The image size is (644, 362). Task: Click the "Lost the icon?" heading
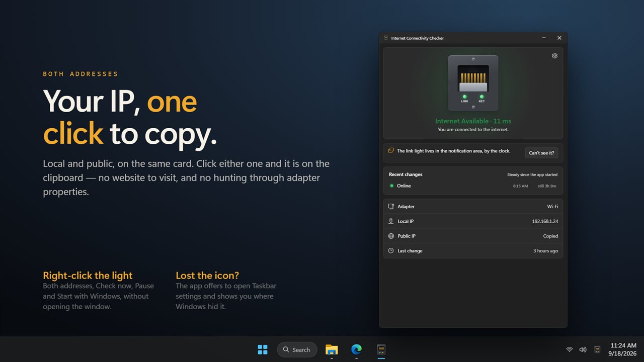(x=207, y=276)
